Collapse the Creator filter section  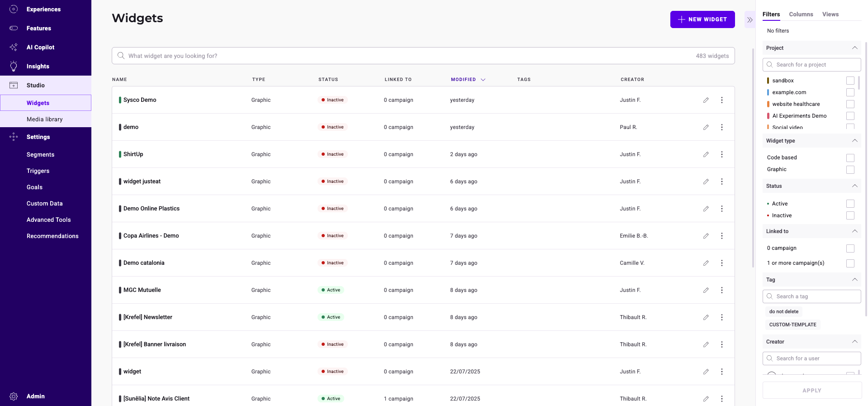(854, 342)
